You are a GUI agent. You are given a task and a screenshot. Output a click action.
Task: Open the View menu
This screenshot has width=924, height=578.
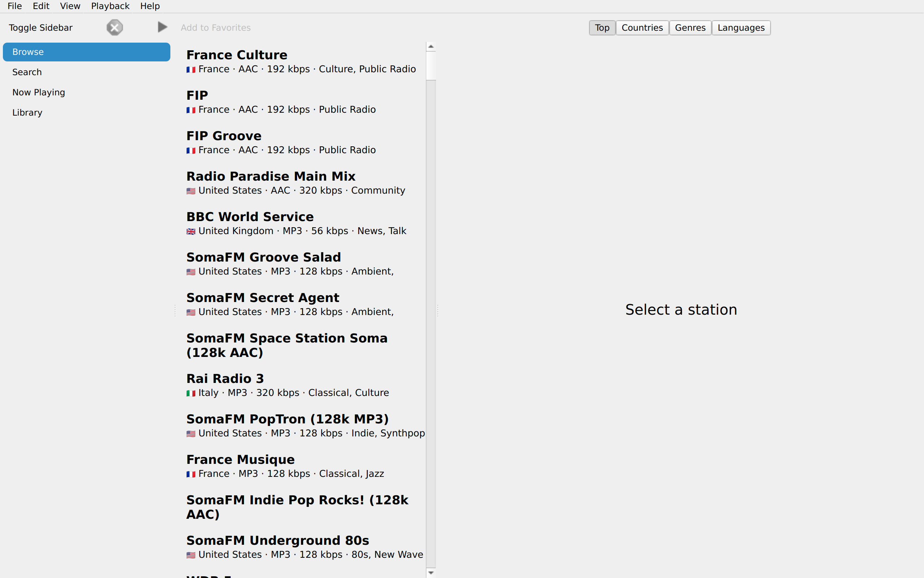click(70, 6)
